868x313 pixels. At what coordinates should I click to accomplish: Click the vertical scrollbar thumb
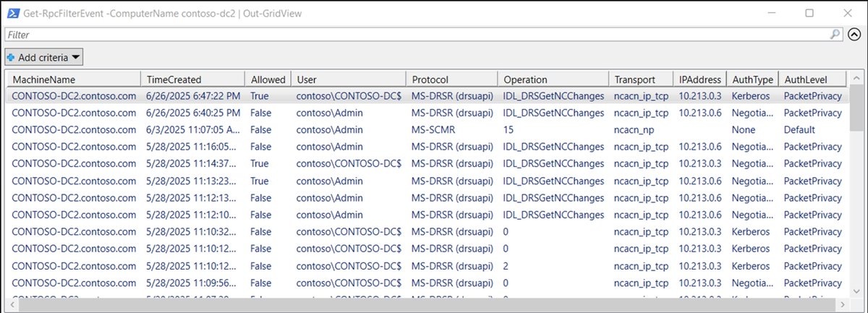(x=855, y=108)
